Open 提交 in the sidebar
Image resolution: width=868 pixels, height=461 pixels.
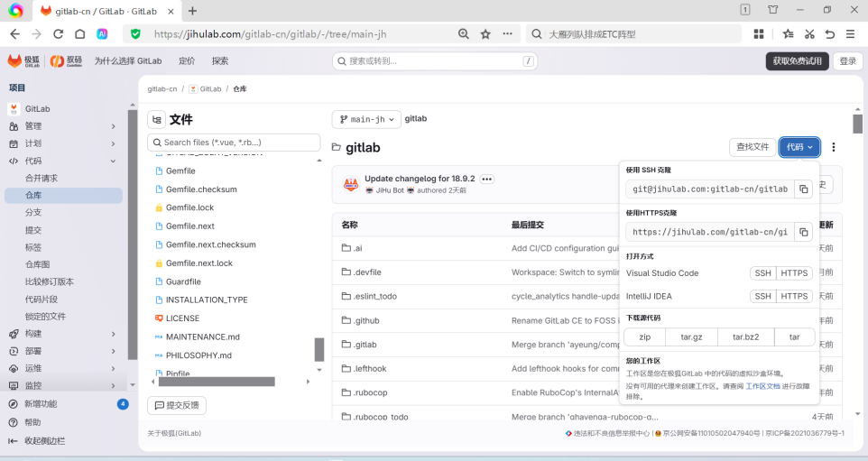pos(33,230)
